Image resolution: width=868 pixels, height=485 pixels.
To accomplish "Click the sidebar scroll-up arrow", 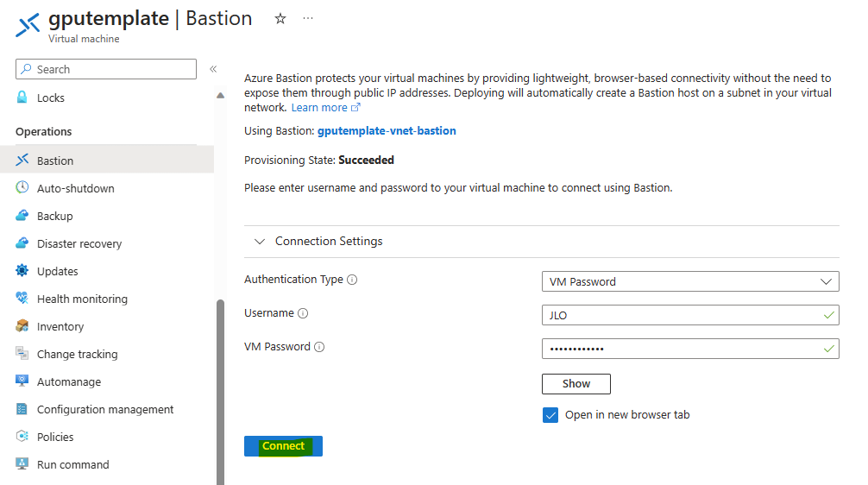I will 220,95.
